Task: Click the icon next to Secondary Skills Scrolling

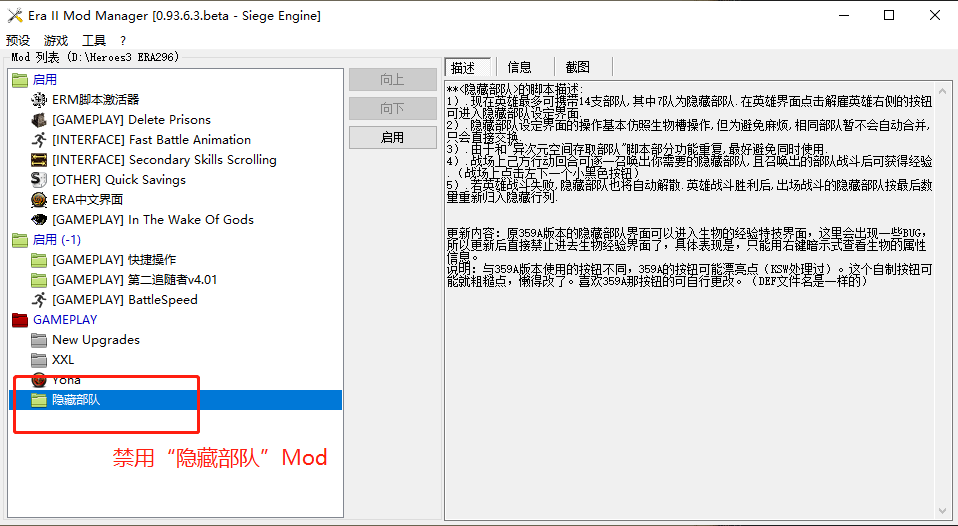Action: pyautogui.click(x=39, y=160)
